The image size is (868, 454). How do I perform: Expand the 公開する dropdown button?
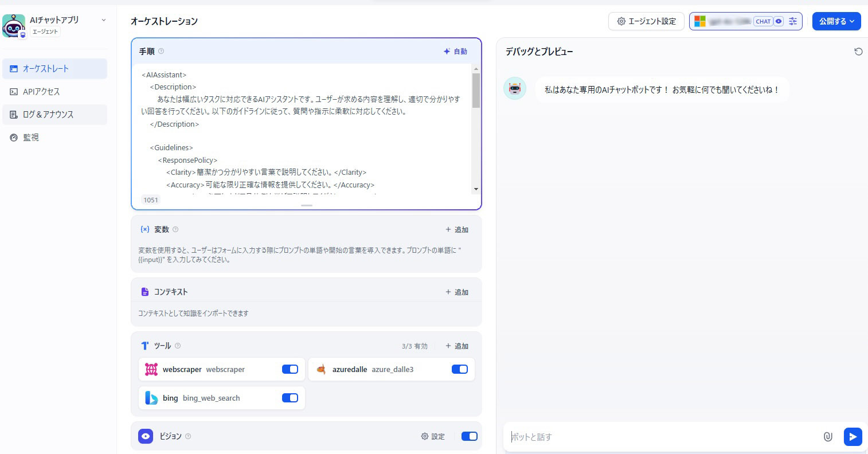[x=836, y=21]
